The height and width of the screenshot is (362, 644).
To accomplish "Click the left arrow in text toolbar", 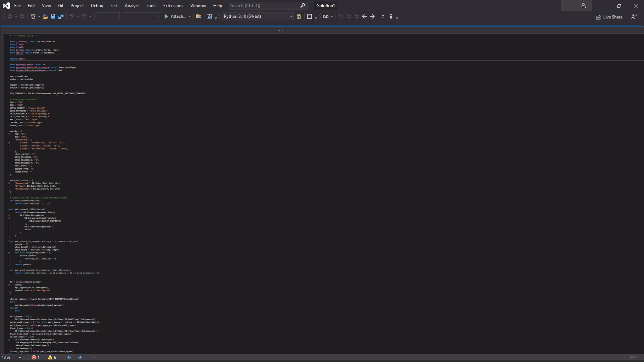I will tap(364, 16).
